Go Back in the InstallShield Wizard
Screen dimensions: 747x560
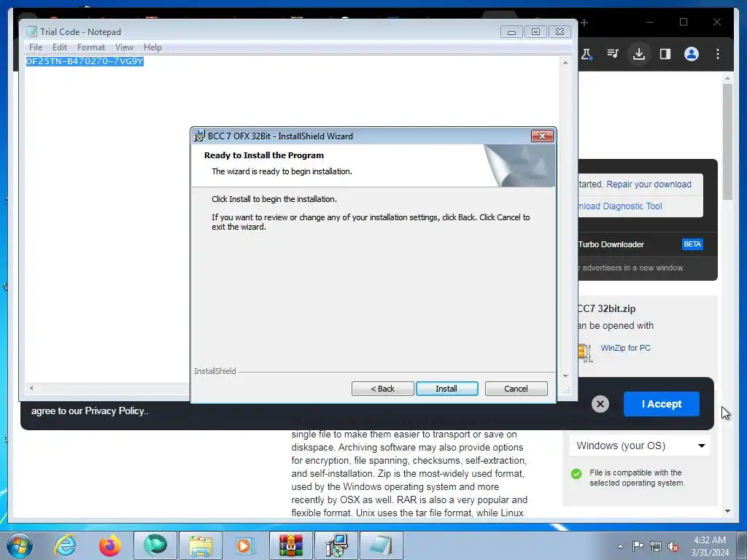(382, 389)
